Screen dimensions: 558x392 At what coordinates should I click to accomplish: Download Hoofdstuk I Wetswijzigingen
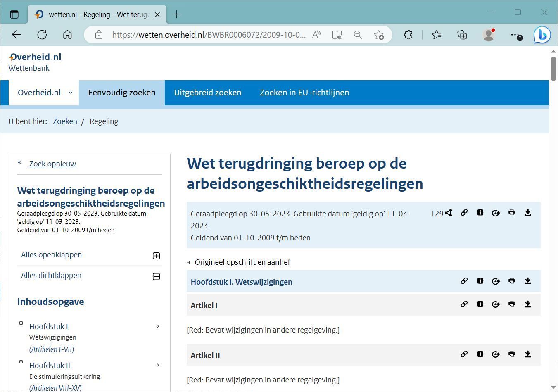pos(528,281)
